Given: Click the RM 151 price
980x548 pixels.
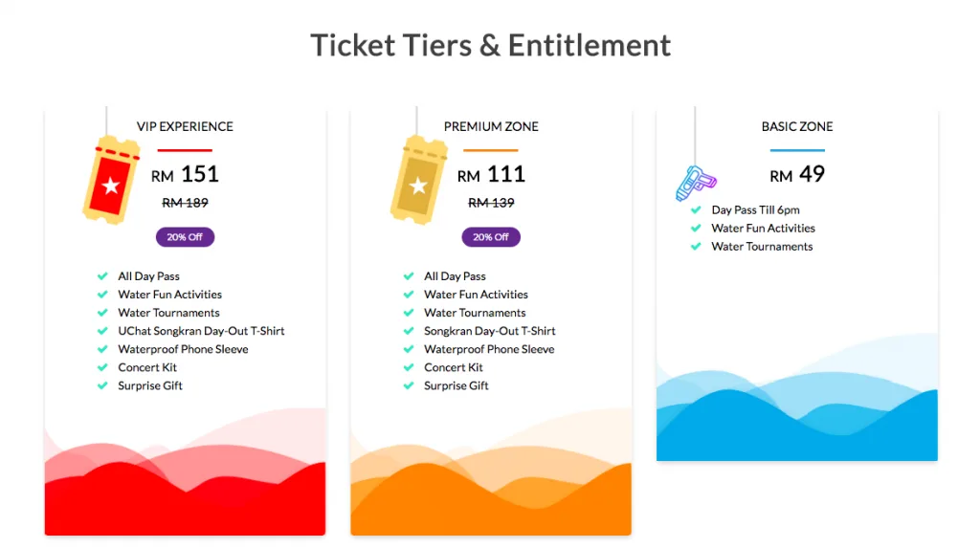Looking at the screenshot, I should (x=186, y=174).
